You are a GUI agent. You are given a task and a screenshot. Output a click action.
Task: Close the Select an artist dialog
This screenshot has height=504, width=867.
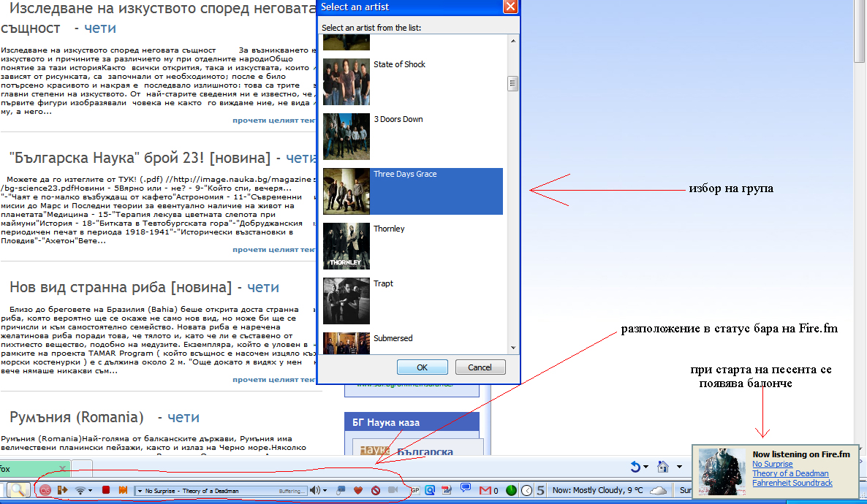[x=510, y=7]
